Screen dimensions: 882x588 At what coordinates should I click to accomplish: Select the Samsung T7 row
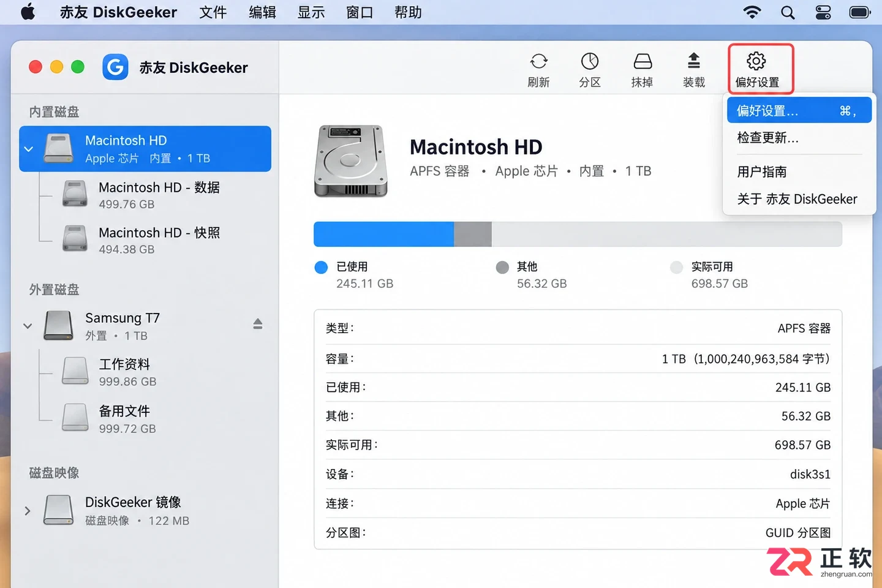tap(145, 326)
